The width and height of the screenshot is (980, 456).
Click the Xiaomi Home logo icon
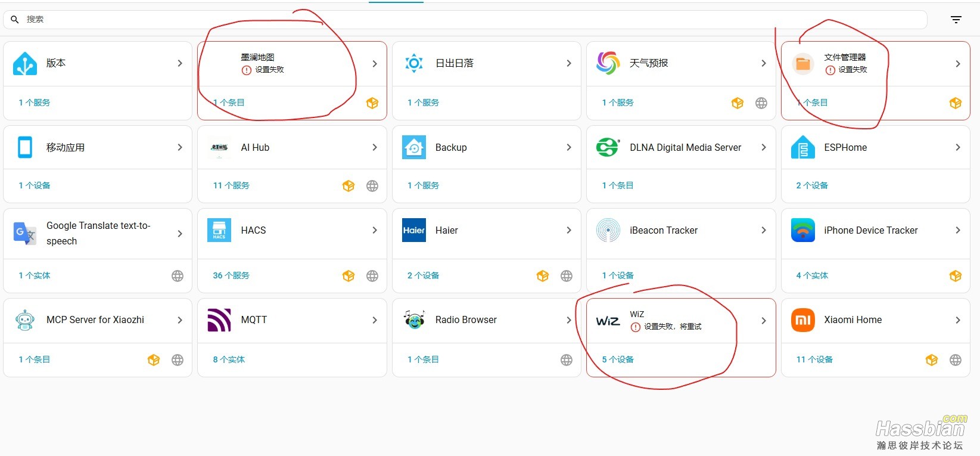(803, 320)
